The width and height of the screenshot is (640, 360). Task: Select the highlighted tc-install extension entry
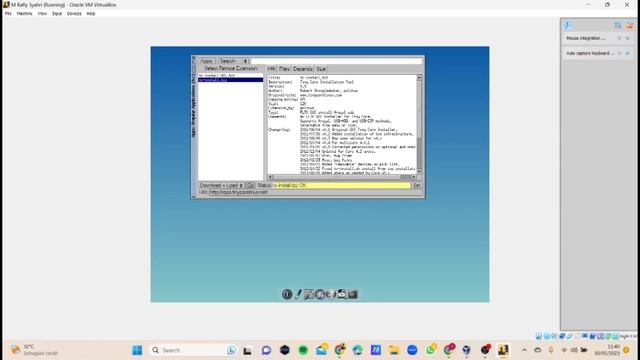point(231,80)
